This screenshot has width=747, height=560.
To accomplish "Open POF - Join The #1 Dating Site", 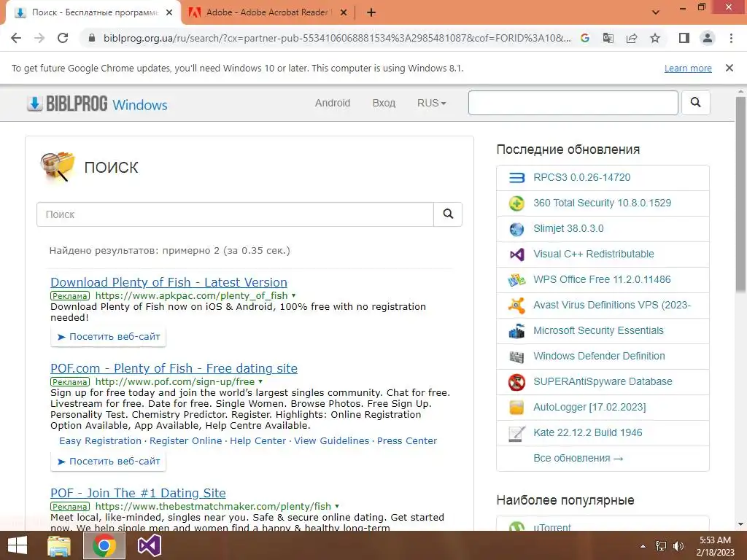I will [x=138, y=494].
